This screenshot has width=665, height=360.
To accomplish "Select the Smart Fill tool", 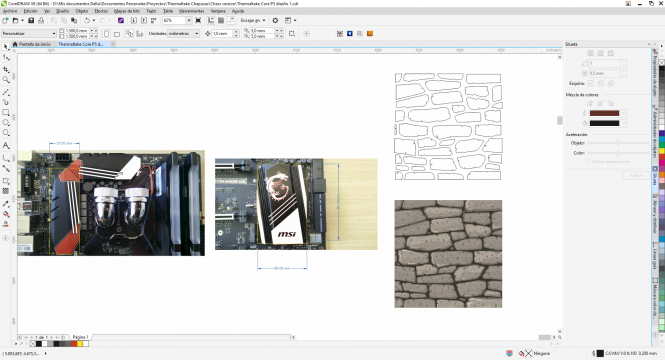I will coord(6,224).
